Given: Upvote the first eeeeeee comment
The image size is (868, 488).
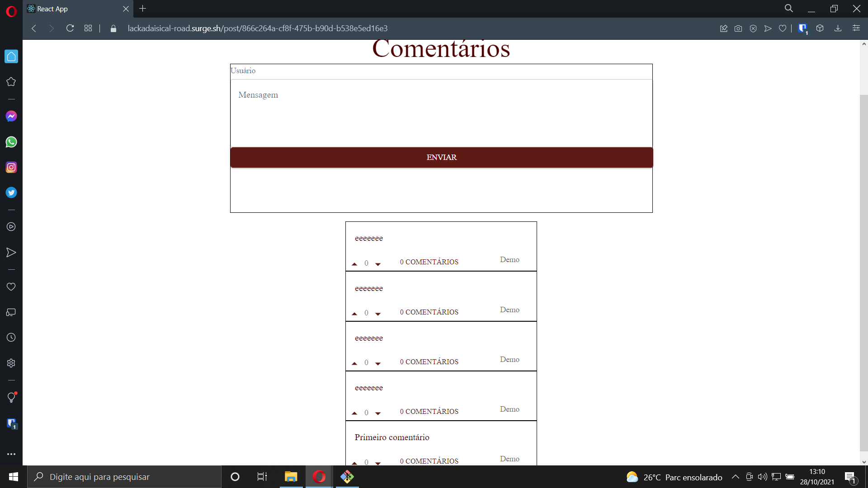Looking at the screenshot, I should [354, 264].
